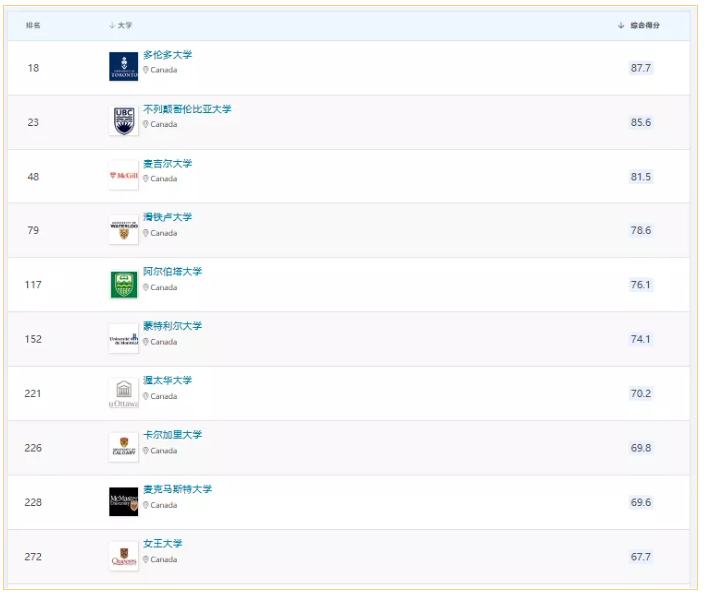Click the University of Waterloo logo
The image size is (704, 598).
(123, 230)
